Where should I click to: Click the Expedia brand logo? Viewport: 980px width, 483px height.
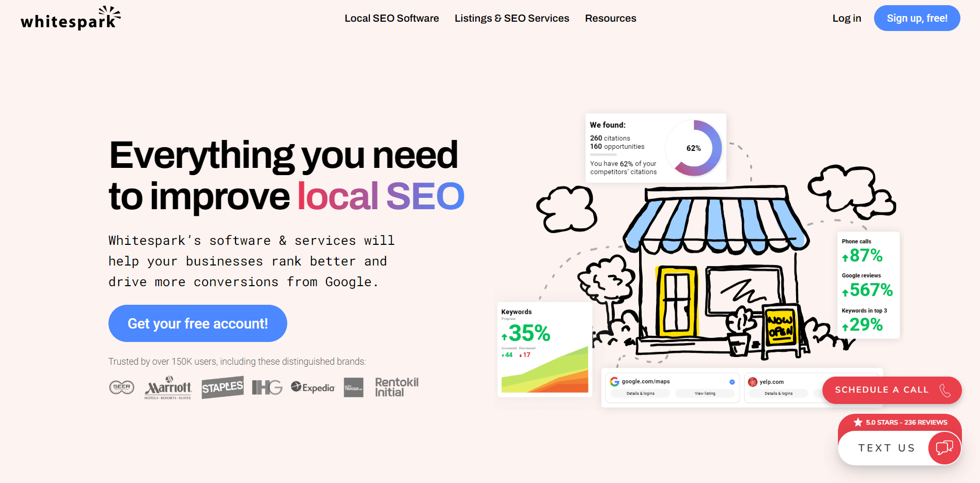312,387
